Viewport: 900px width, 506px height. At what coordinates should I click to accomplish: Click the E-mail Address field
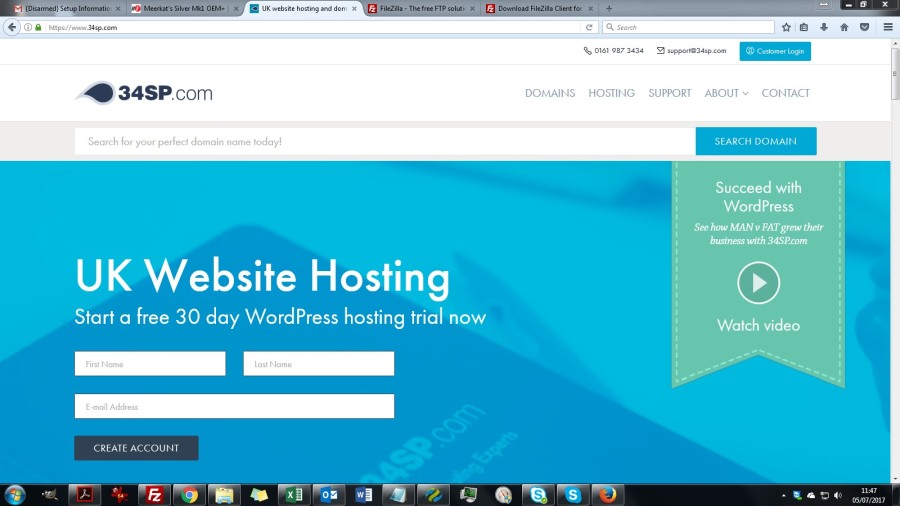coord(234,406)
